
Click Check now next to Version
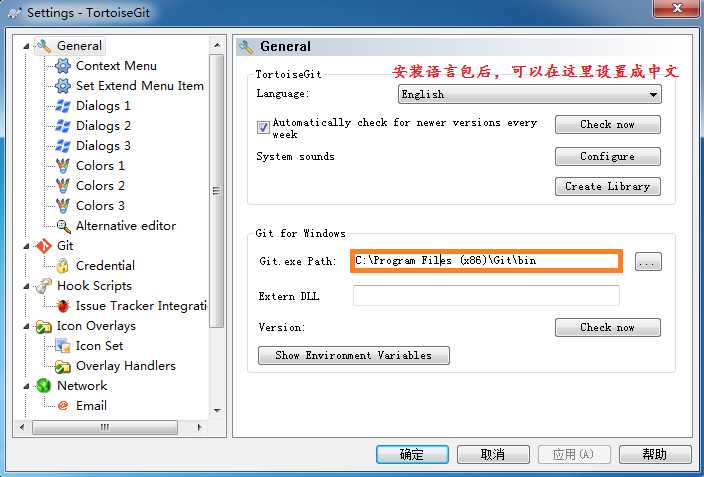click(x=607, y=327)
